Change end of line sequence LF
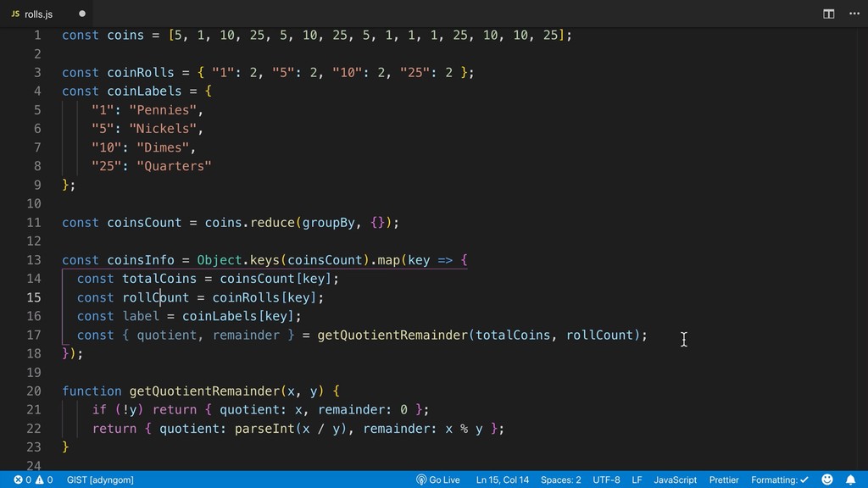 [637, 480]
